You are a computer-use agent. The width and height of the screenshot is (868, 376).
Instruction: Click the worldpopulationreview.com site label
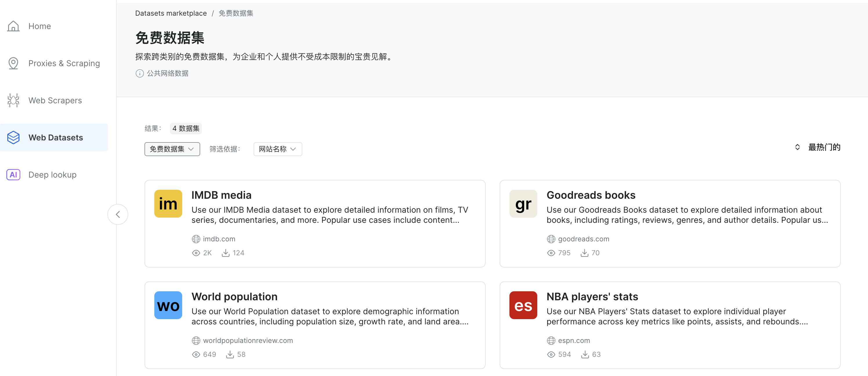coord(248,341)
